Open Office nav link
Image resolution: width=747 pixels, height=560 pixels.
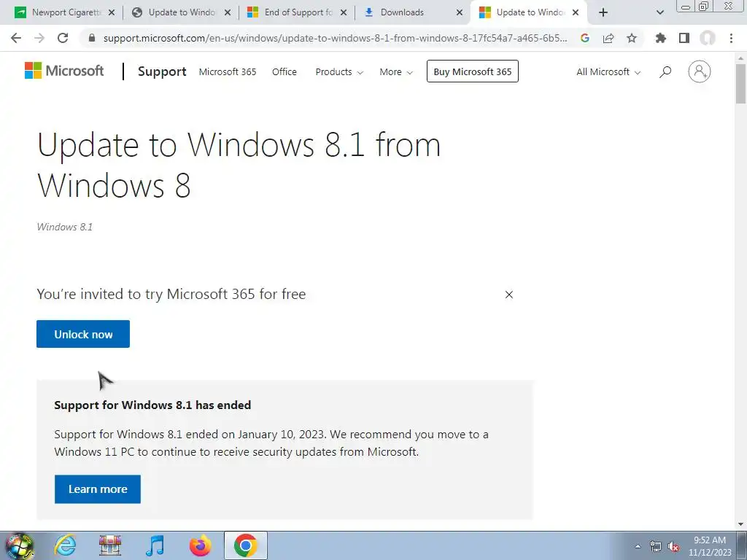point(285,72)
